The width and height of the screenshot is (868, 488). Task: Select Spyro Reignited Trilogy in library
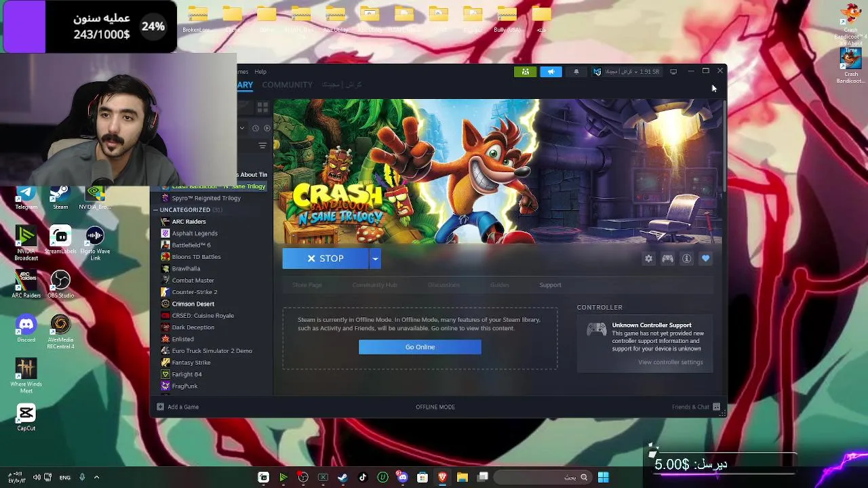(x=206, y=198)
